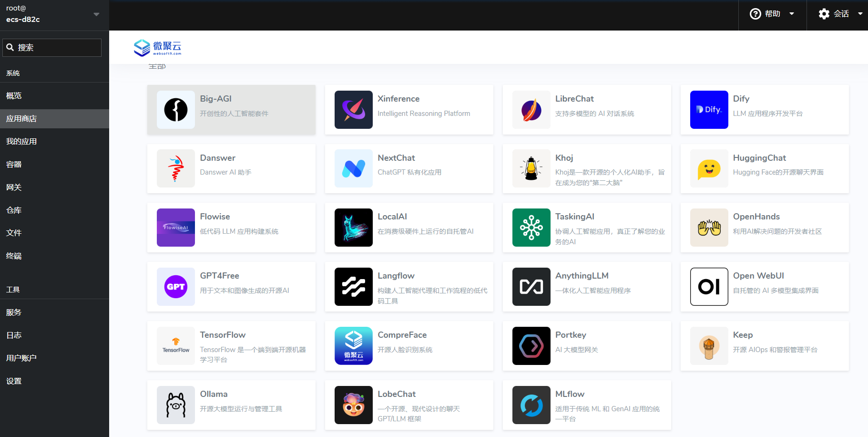Viewport: 868px width, 437px height.
Task: Expand the root@ecs-d82c host dropdown
Action: [x=54, y=14]
